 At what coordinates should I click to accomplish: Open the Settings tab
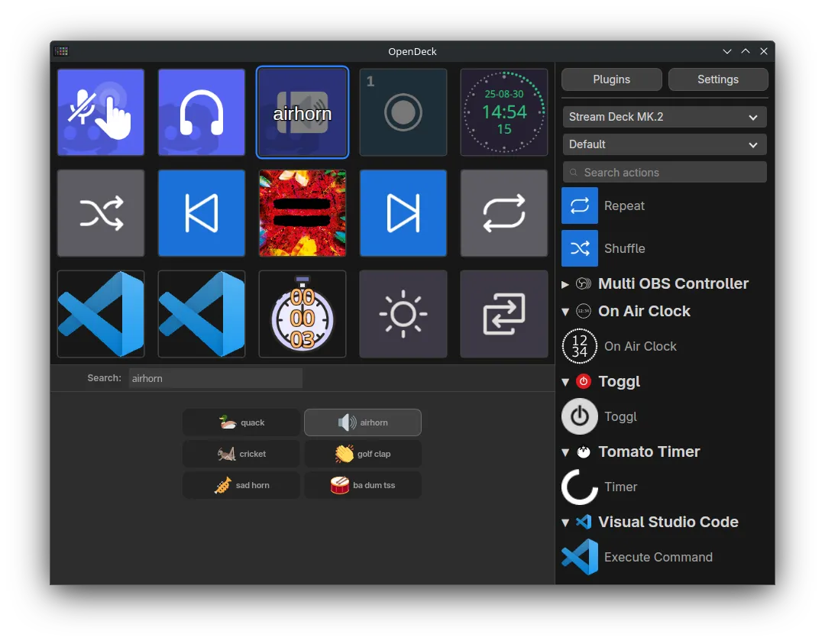717,79
